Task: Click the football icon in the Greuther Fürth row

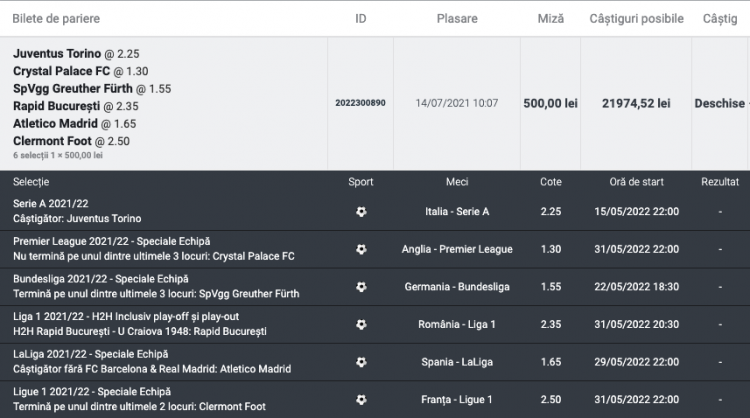Action: pyautogui.click(x=361, y=287)
